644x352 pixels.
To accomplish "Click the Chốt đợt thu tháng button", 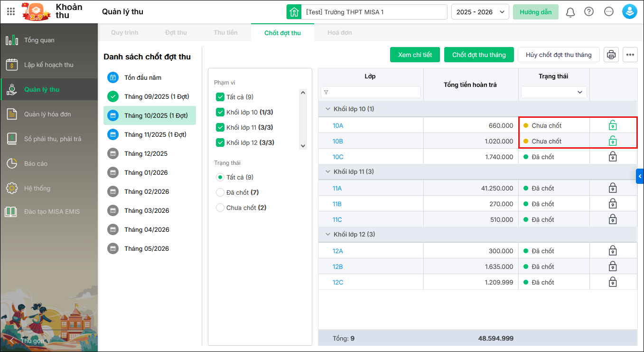I will click(x=479, y=55).
